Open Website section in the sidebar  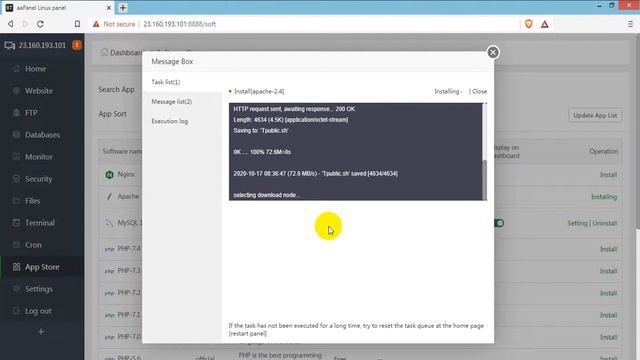click(x=39, y=91)
